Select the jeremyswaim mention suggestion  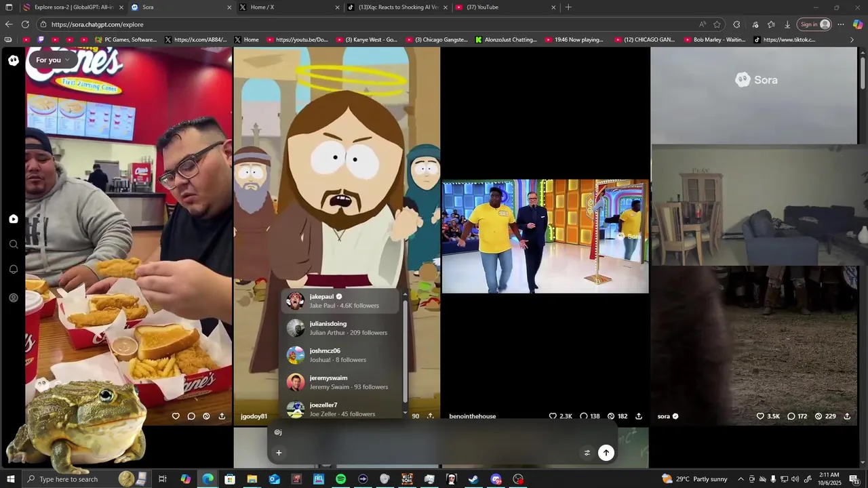(342, 382)
